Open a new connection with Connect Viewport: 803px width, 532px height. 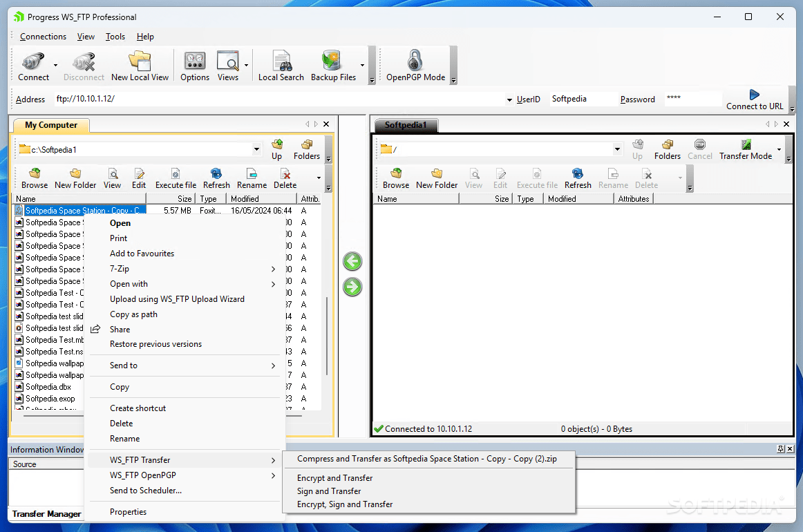coord(32,66)
